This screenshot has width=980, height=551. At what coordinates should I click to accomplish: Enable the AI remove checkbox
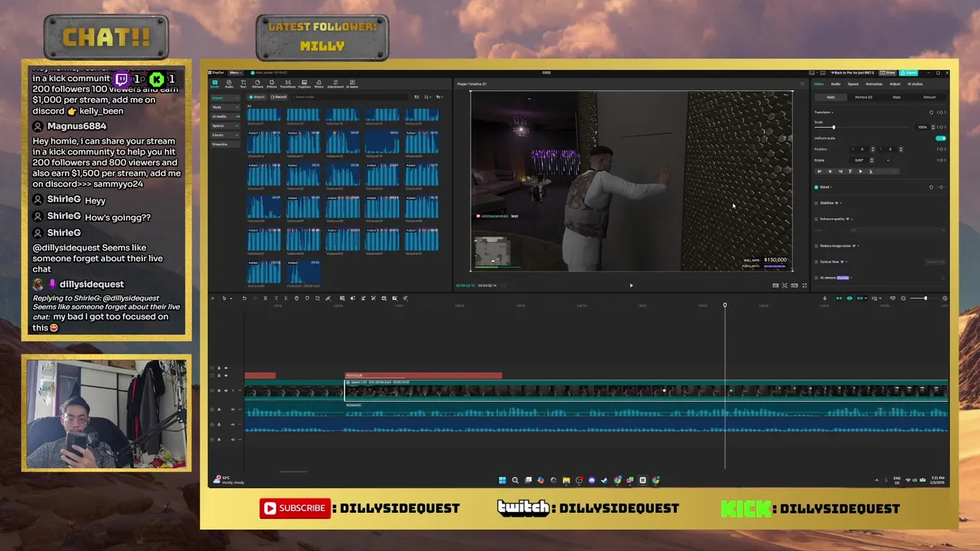coord(816,278)
